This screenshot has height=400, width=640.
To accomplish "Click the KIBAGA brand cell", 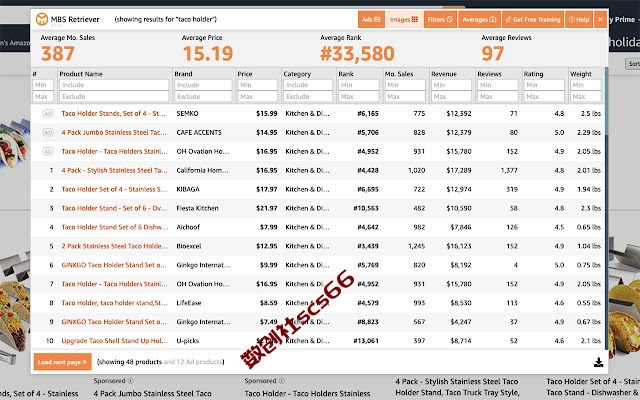I will (x=188, y=189).
